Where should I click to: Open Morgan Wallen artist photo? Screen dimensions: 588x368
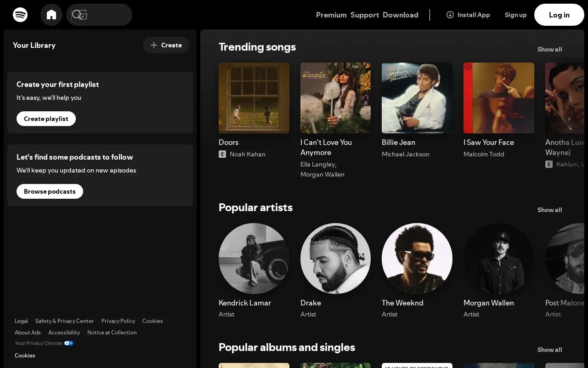pos(499,259)
